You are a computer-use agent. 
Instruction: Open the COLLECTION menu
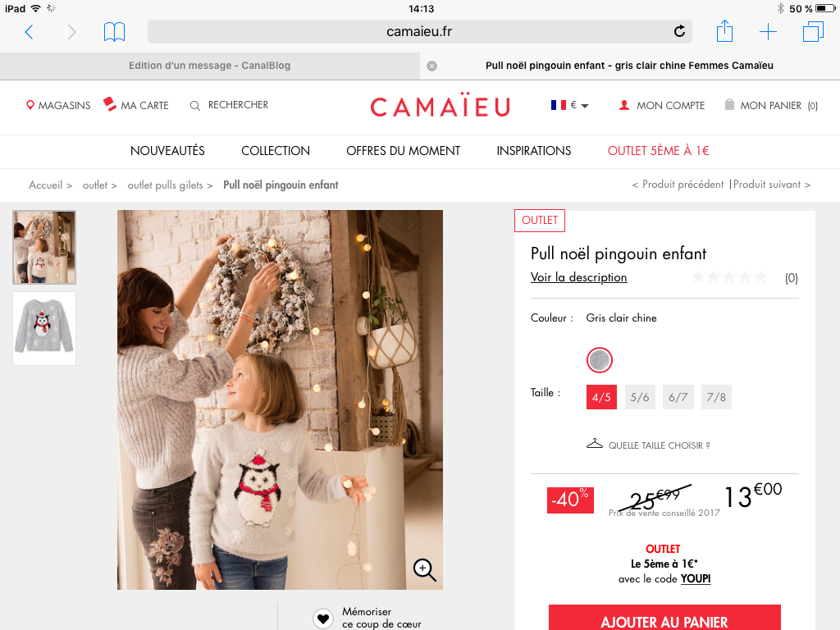click(276, 151)
